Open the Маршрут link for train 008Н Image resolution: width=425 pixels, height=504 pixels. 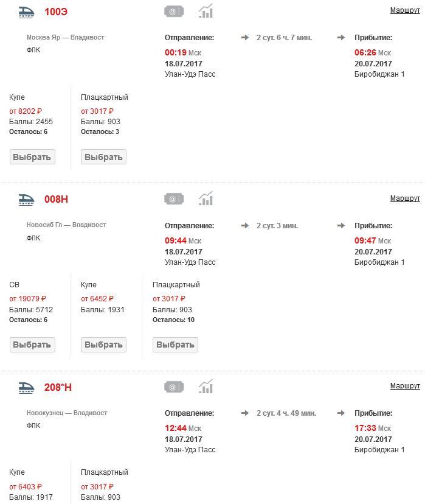click(405, 198)
